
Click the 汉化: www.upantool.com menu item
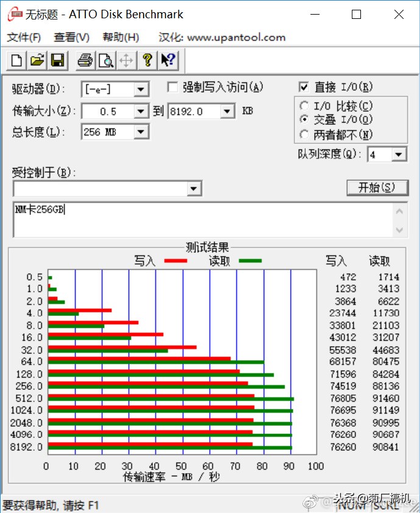pos(222,37)
